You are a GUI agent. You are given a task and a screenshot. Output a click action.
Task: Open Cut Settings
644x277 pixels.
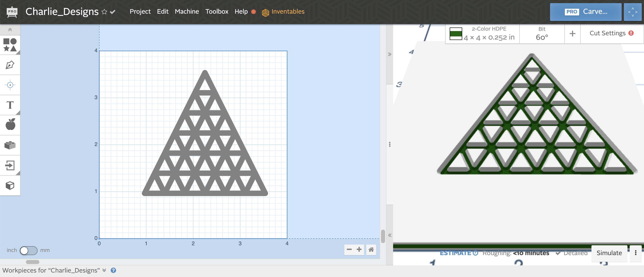(607, 33)
